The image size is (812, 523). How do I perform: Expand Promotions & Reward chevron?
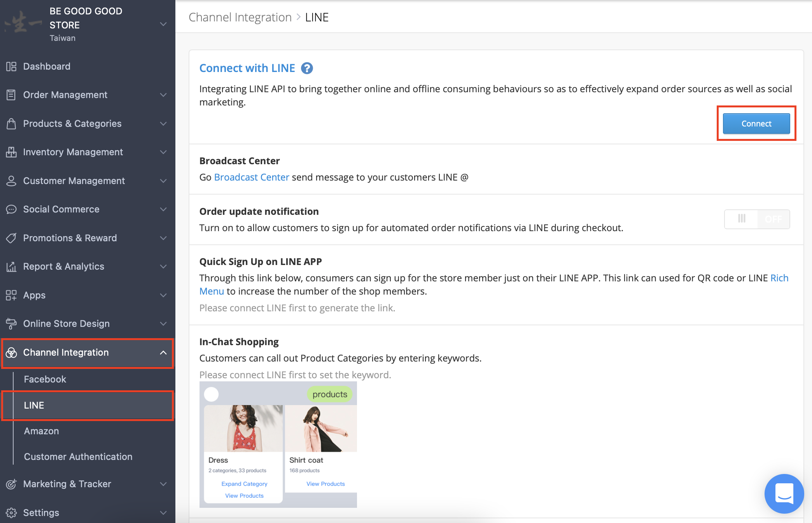(163, 238)
